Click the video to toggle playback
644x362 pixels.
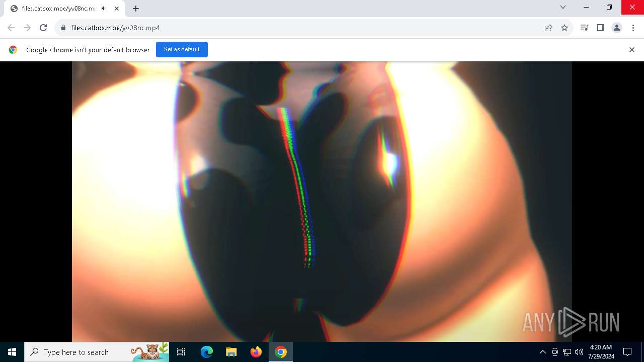tap(322, 202)
